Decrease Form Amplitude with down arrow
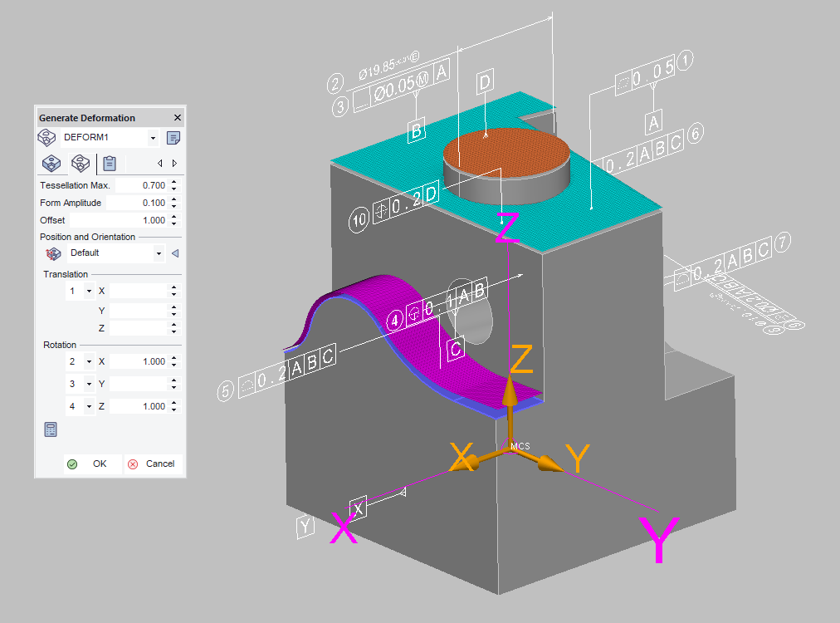 174,206
